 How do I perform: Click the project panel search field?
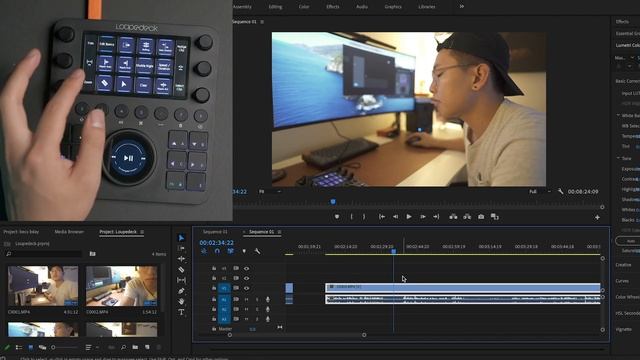[44, 254]
